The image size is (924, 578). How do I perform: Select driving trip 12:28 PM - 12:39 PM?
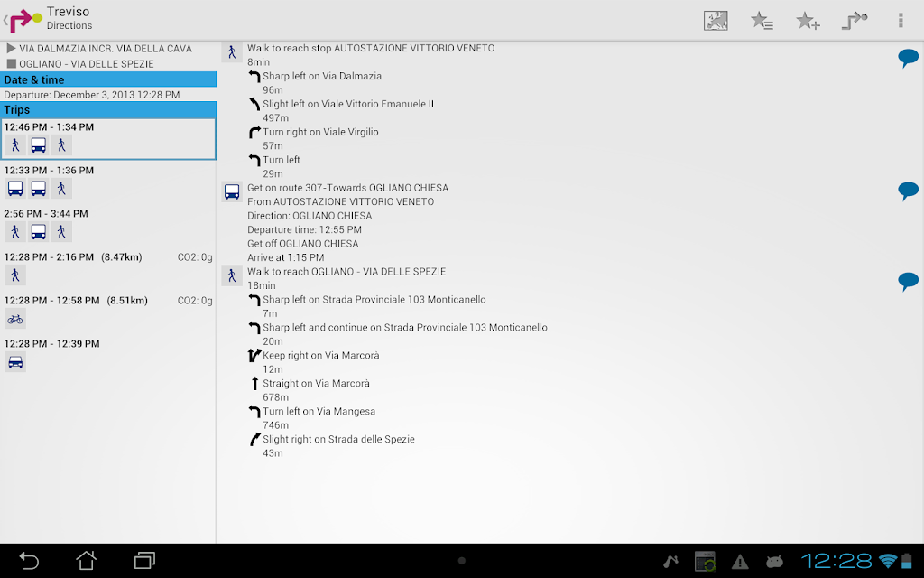tap(108, 356)
